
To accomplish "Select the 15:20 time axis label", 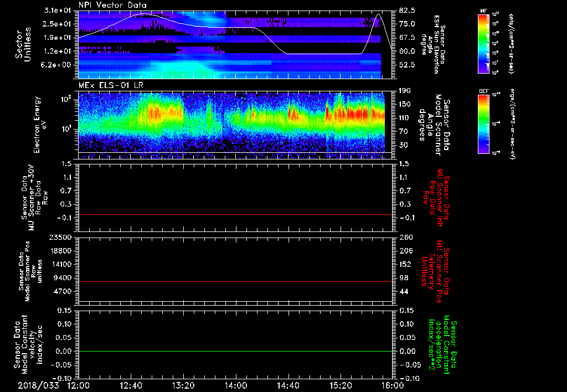I will 341,385.
